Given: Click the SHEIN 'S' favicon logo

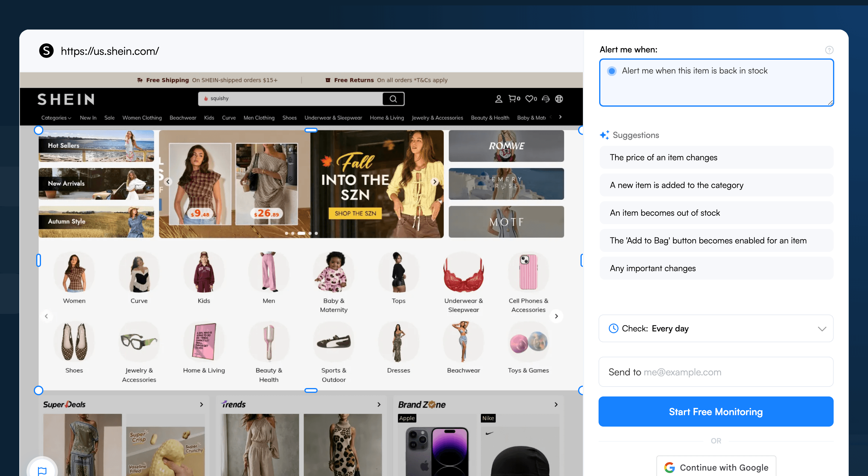Looking at the screenshot, I should click(46, 51).
